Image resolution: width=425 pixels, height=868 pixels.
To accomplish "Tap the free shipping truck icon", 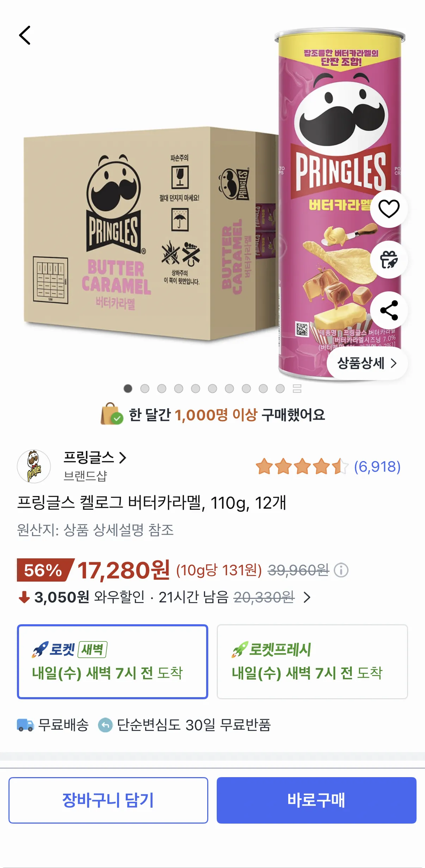I will point(25,725).
